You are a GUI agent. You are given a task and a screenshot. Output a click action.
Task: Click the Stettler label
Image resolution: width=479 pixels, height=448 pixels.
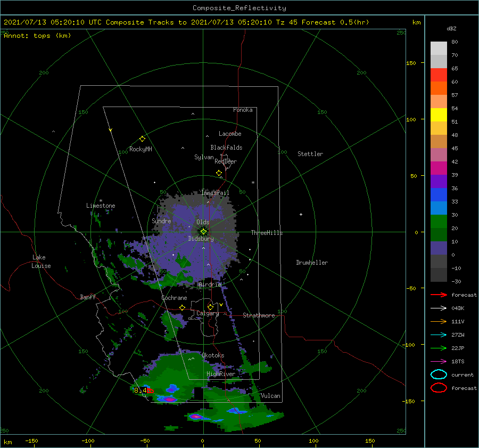(x=310, y=154)
